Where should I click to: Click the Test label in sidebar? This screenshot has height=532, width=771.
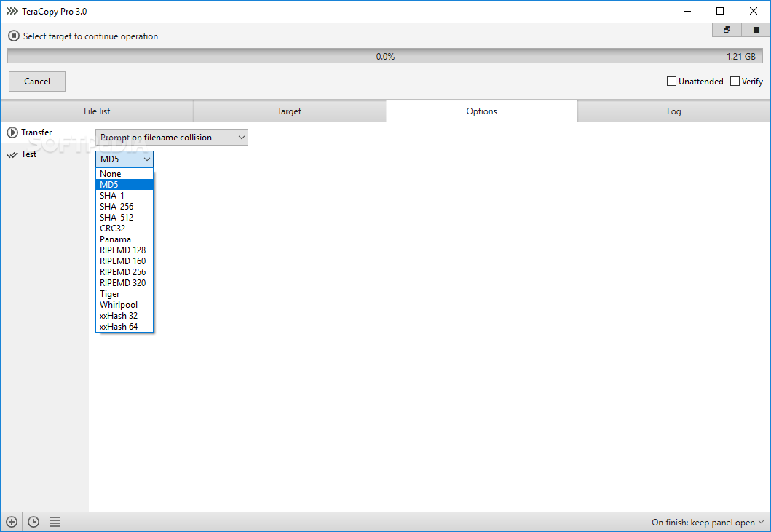click(28, 154)
